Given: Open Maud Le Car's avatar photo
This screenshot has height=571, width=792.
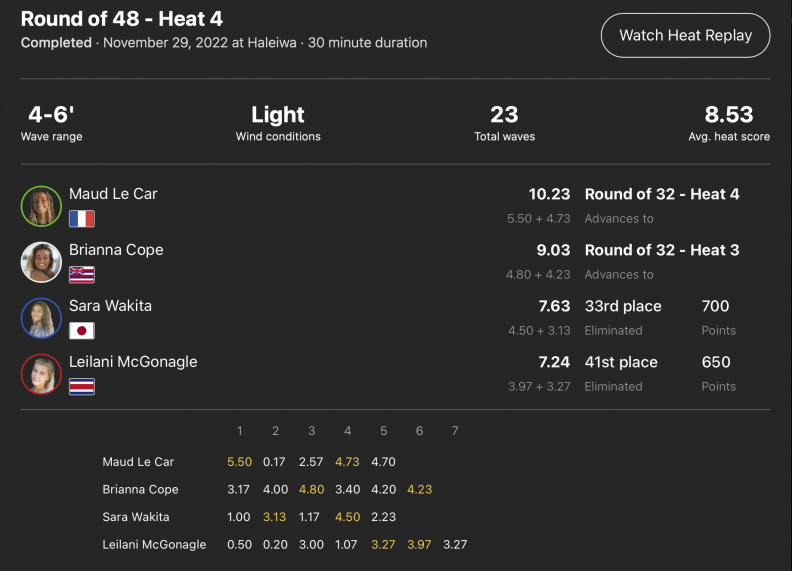Looking at the screenshot, I should [41, 206].
